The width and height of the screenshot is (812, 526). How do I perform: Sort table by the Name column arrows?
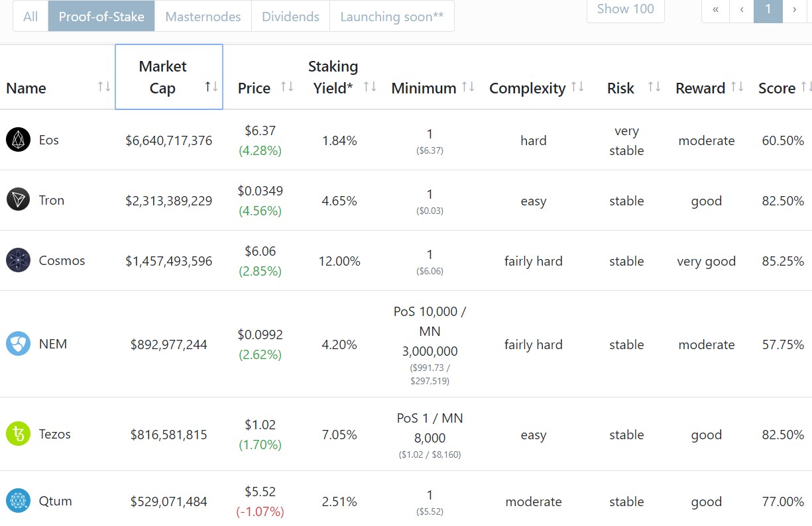[104, 87]
